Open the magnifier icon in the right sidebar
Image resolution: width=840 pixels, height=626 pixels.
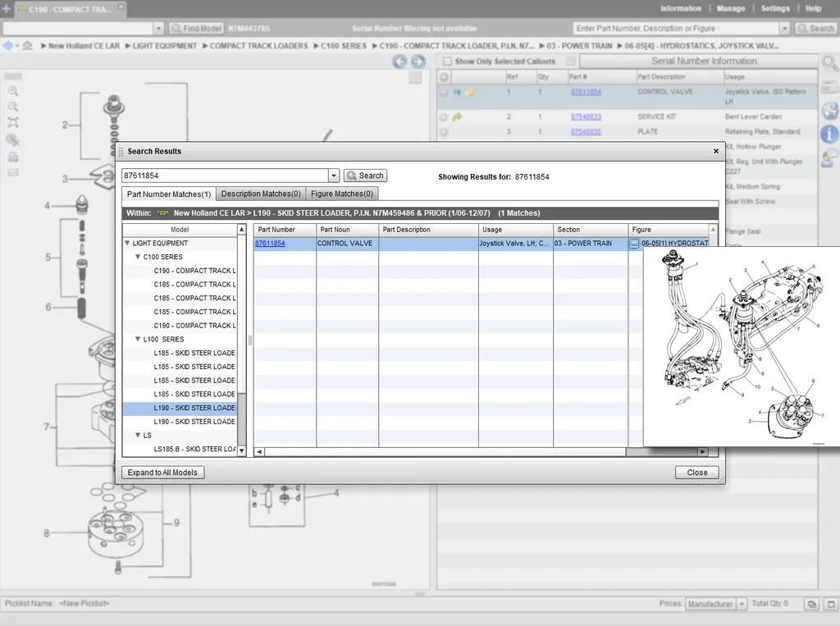(x=830, y=63)
